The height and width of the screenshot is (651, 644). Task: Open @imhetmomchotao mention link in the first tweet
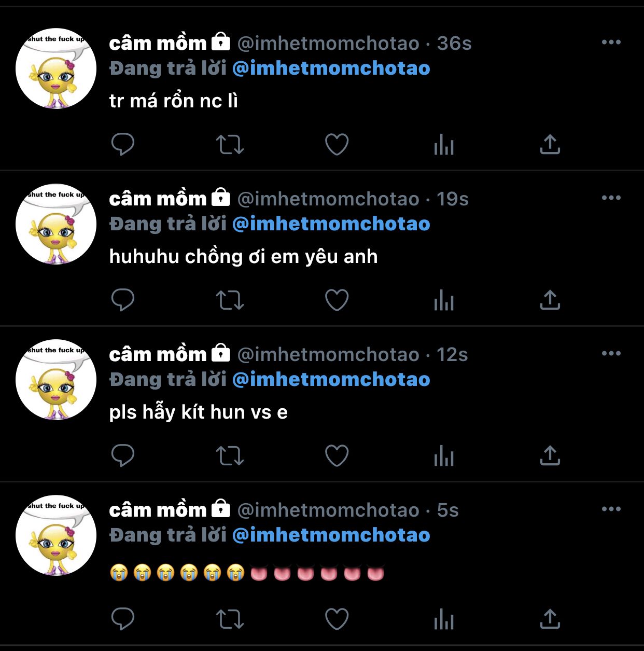click(331, 68)
